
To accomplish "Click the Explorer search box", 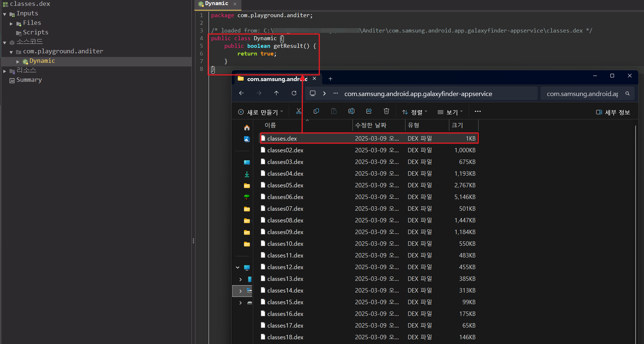I will click(587, 93).
